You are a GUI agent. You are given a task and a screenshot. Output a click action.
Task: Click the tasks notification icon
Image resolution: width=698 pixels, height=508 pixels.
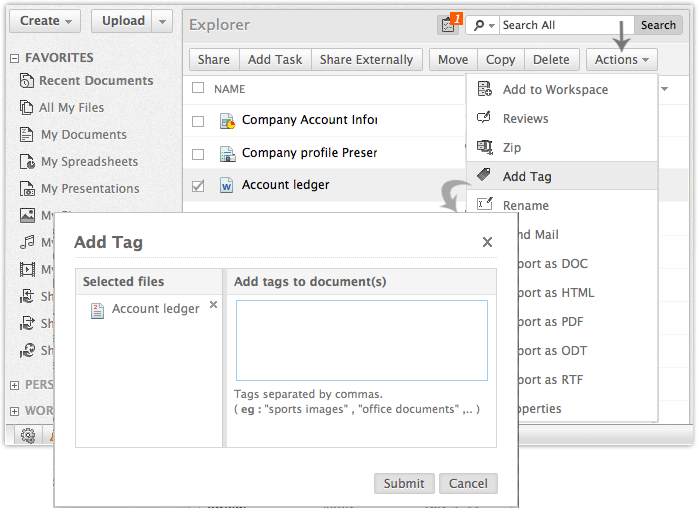(x=447, y=25)
